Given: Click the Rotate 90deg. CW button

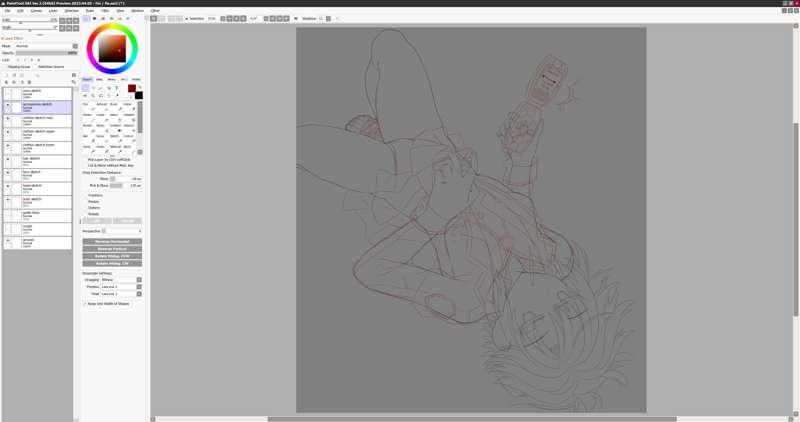Looking at the screenshot, I should (112, 263).
